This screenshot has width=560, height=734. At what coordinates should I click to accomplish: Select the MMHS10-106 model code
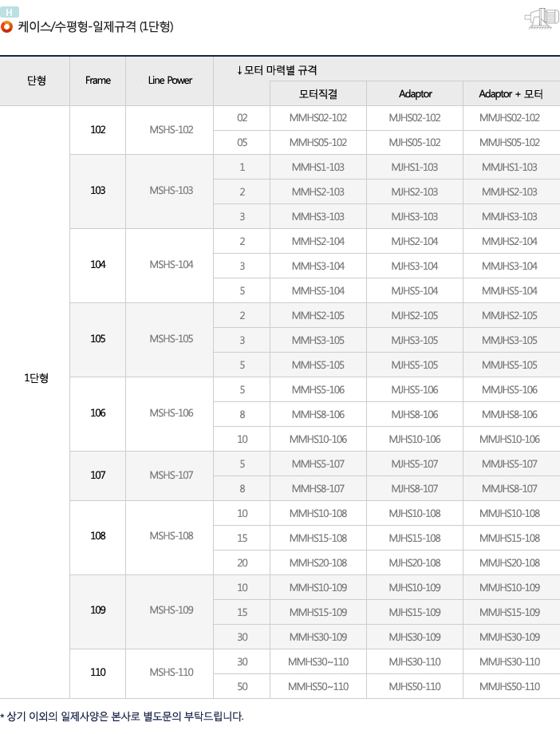[x=318, y=439]
